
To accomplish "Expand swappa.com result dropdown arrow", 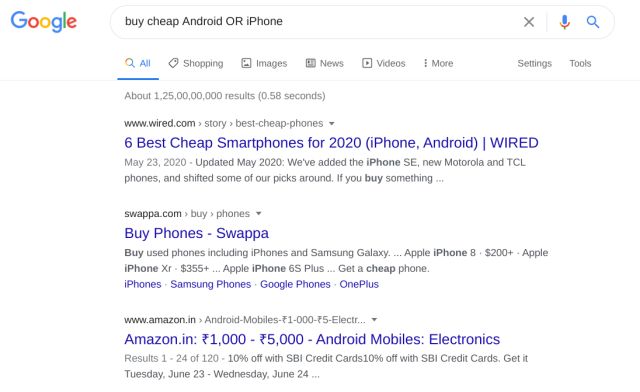I will click(258, 214).
